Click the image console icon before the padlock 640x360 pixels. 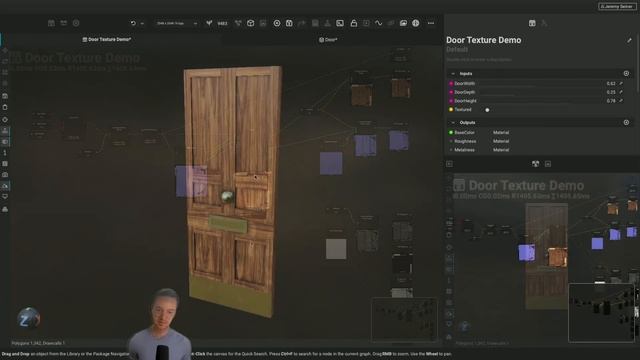(340, 23)
